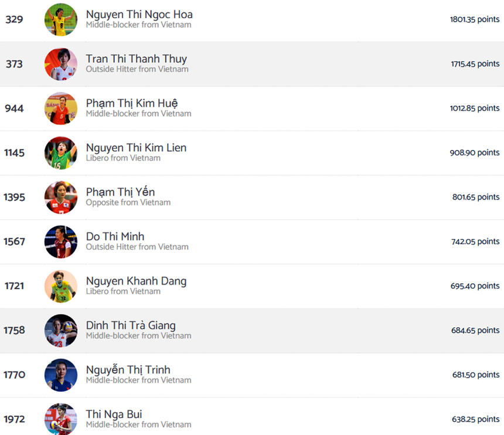
Task: Click Do Thi Minh's round avatar
Action: coord(61,242)
